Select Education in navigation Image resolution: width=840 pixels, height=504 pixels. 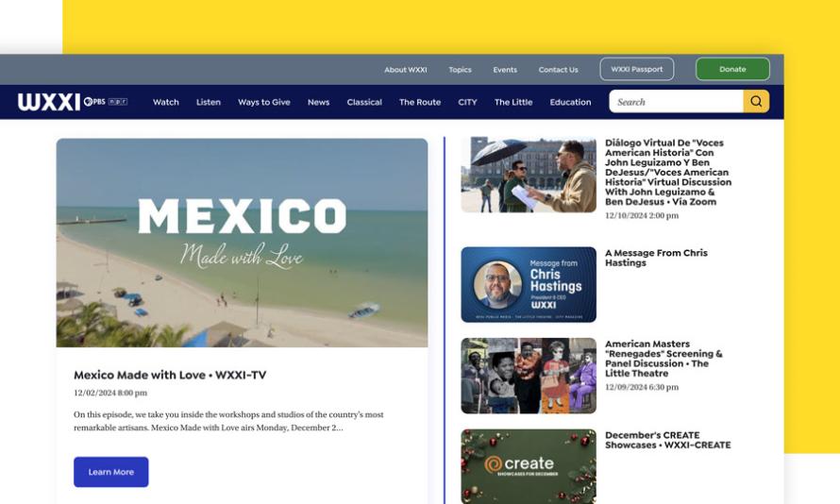[x=570, y=102]
